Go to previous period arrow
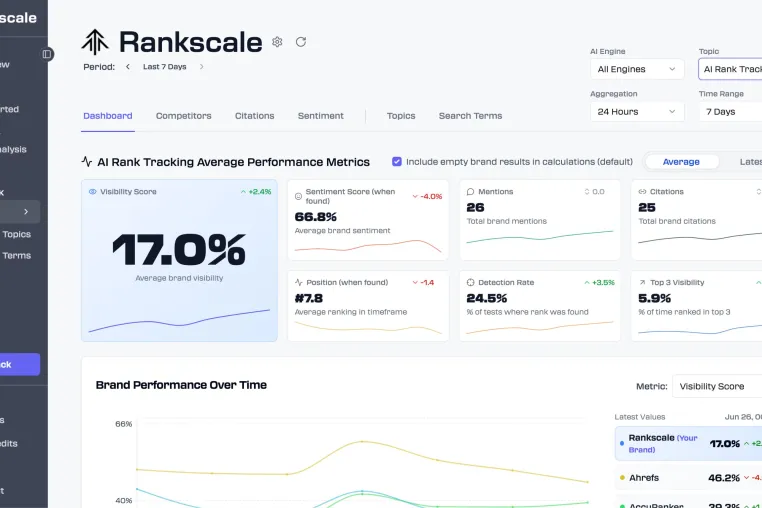The height and width of the screenshot is (508, 762). [x=128, y=67]
